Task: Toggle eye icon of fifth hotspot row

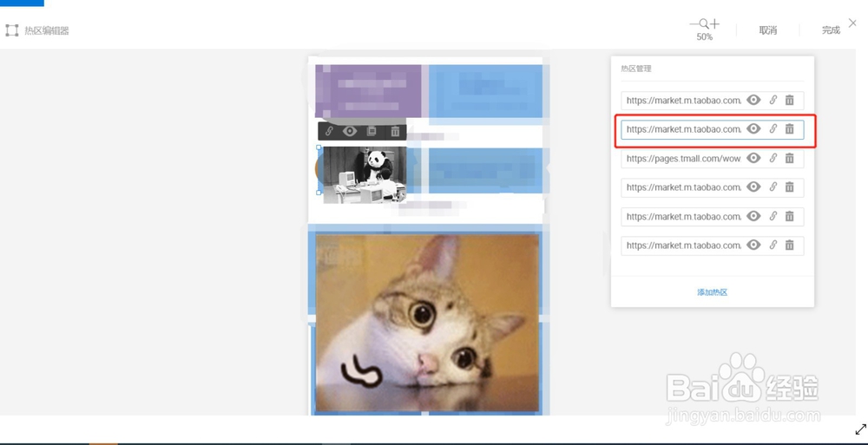Action: [753, 216]
